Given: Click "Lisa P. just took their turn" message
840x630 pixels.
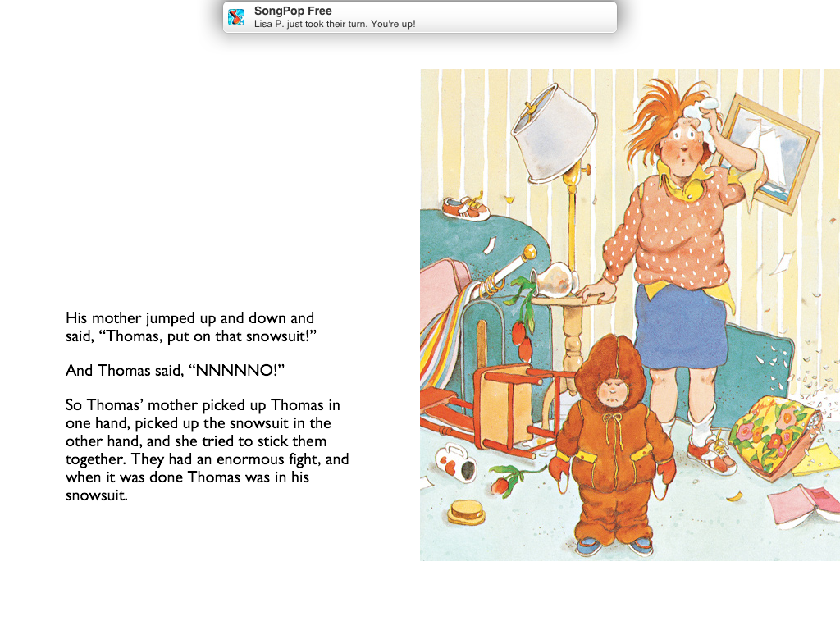Looking at the screenshot, I should pyautogui.click(x=335, y=24).
